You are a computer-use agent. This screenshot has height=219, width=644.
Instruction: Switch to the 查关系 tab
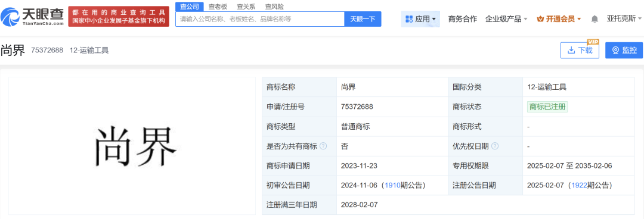click(246, 7)
